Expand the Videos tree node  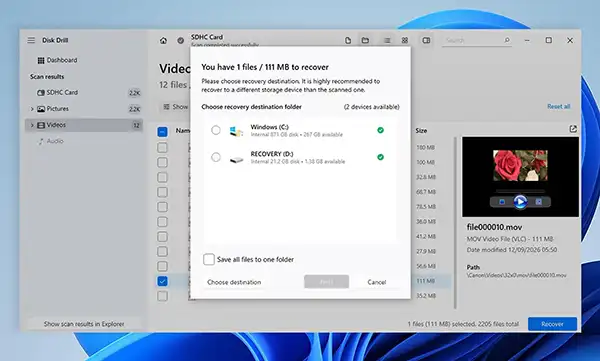click(32, 125)
